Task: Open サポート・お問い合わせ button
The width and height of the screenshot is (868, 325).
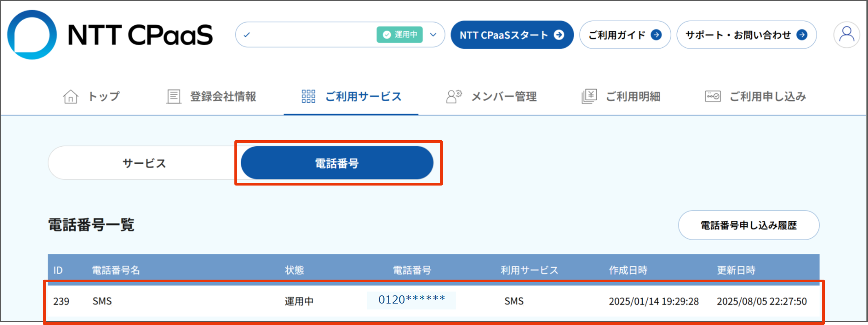Action: tap(746, 35)
